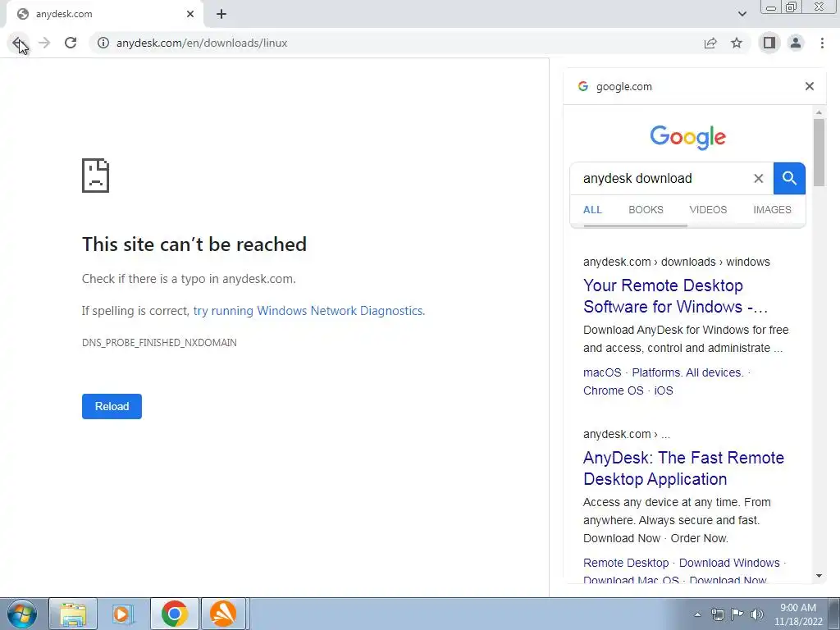
Task: Click the forward navigation arrow
Action: pos(44,43)
